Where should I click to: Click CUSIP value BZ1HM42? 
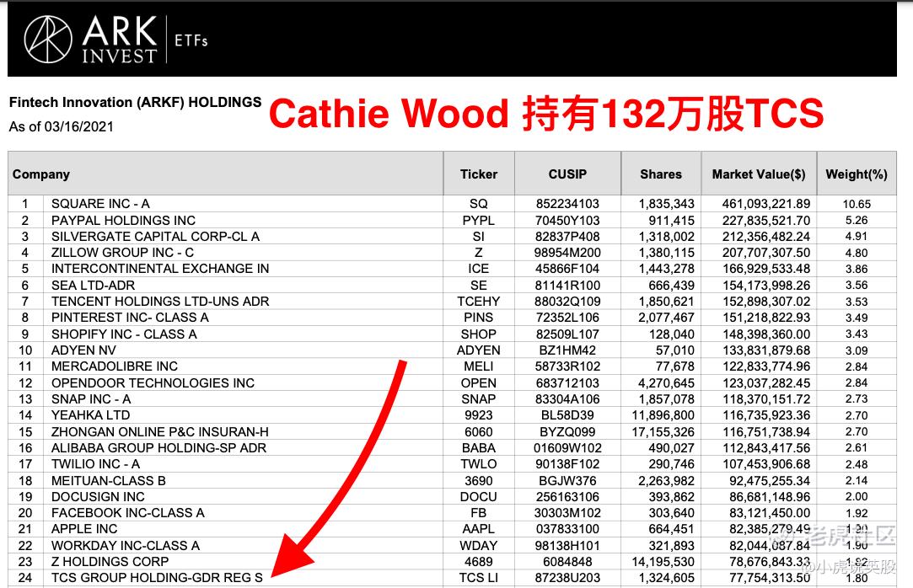(567, 350)
